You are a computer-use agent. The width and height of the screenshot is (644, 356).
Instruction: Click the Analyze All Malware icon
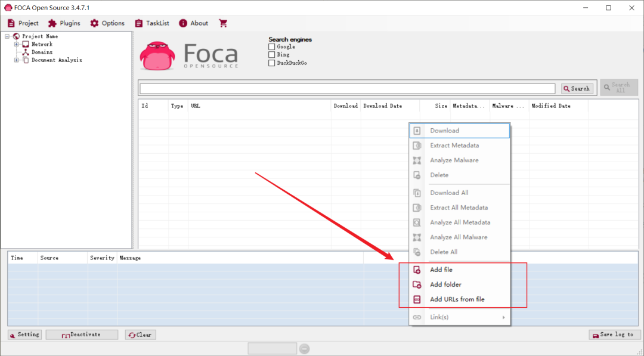(x=417, y=237)
